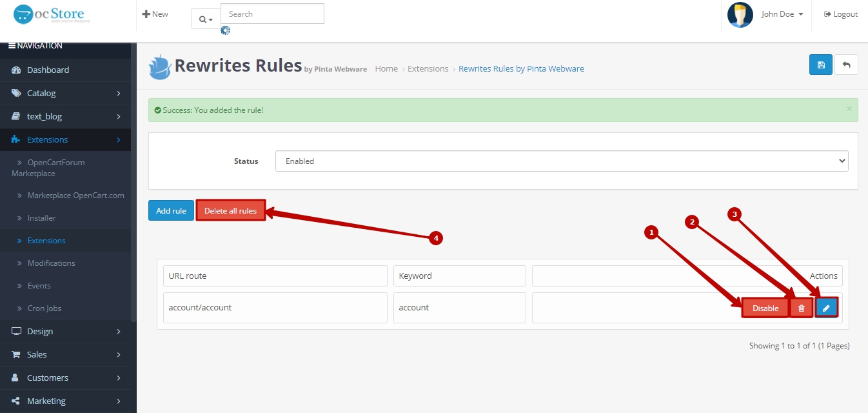868x413 pixels.
Task: Click the blue save floppy disk icon
Action: coord(820,65)
